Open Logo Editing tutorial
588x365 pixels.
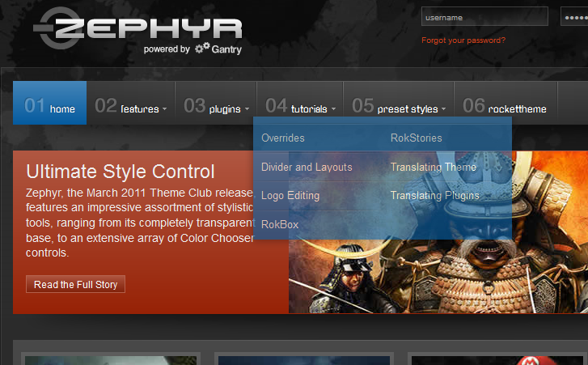290,196
